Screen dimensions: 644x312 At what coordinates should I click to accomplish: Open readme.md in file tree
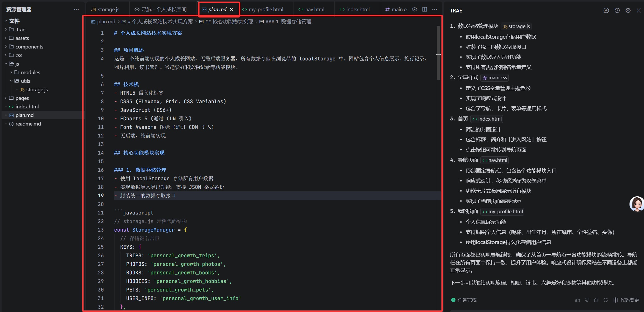pyautogui.click(x=25, y=124)
